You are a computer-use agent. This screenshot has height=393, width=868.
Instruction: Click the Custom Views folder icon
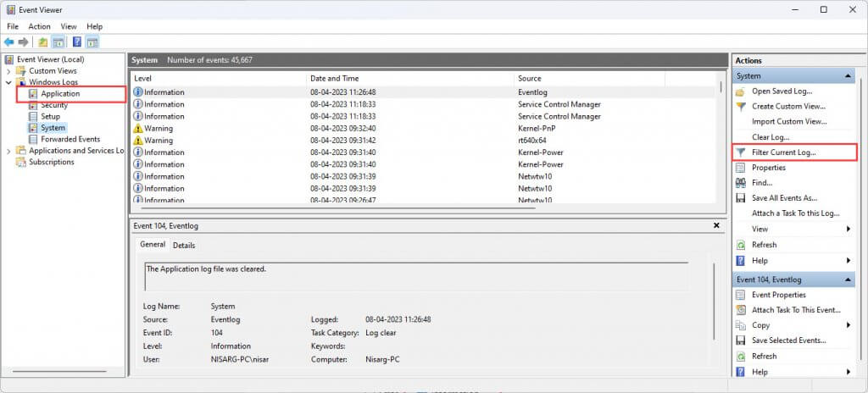tap(21, 71)
